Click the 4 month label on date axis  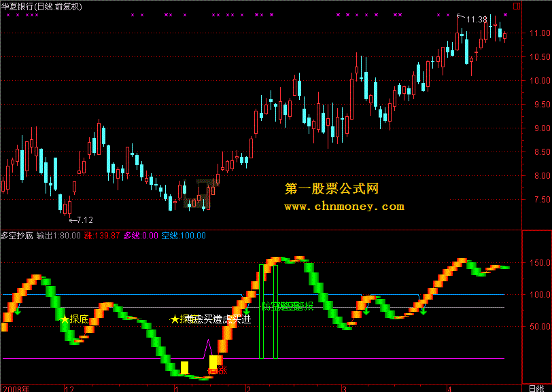coord(449,389)
